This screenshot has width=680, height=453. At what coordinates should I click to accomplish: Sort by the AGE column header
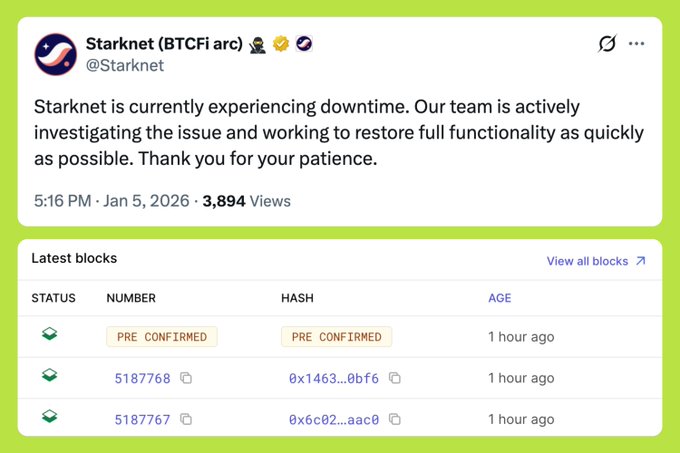(500, 298)
